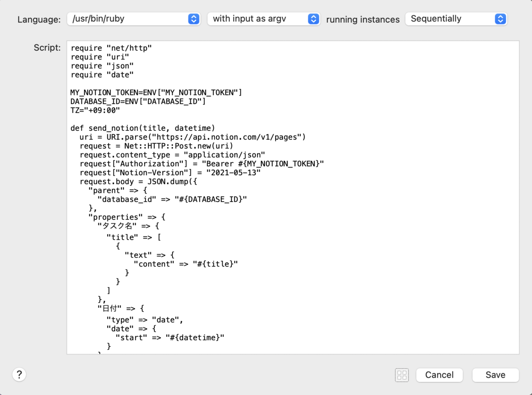Click the 'require "json"' script line
Screen dimensions: 532x395
click(102, 66)
